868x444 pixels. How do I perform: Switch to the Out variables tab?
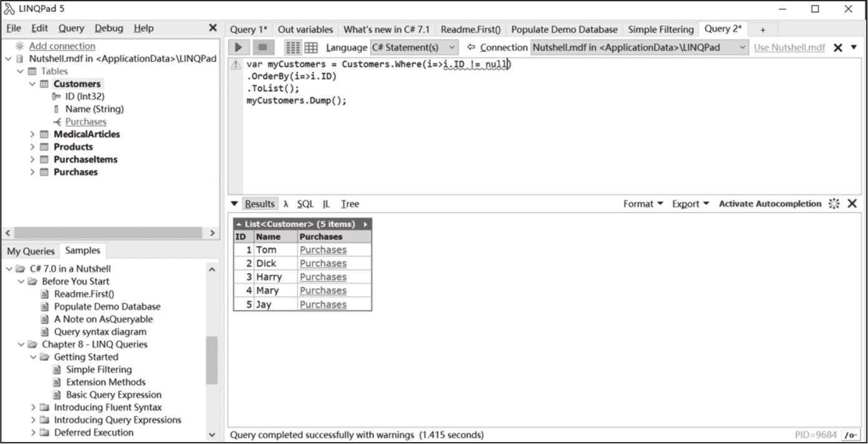pos(306,29)
